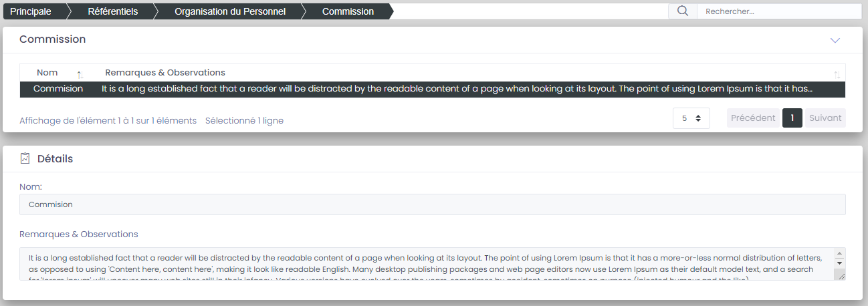The width and height of the screenshot is (868, 306).
Task: Open the page size dropdown showing 5
Action: tap(691, 118)
